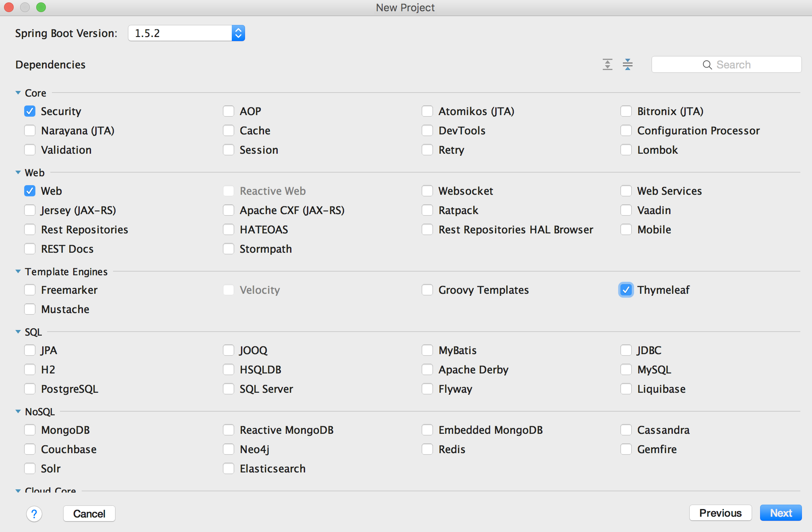Click the Reactive MongoDB label

(286, 430)
